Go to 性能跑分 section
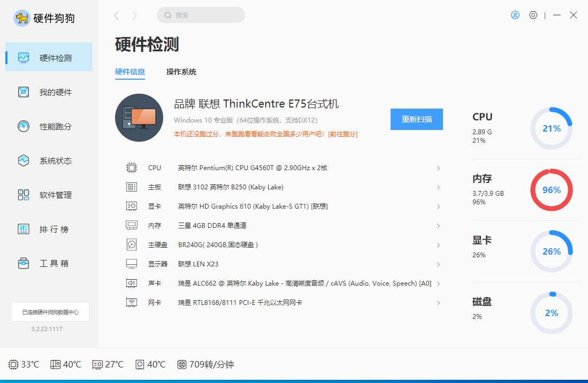 (49, 126)
